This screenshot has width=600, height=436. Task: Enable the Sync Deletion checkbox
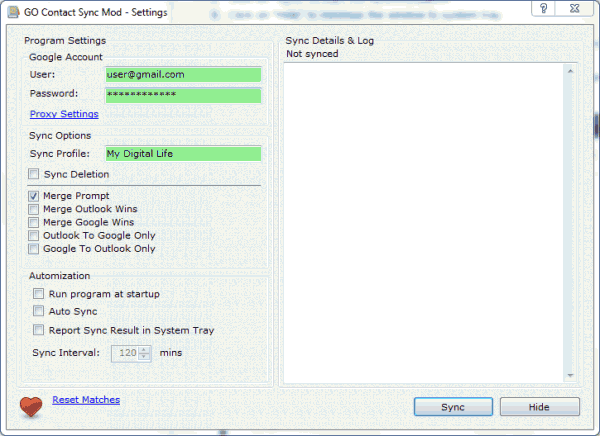pos(34,174)
